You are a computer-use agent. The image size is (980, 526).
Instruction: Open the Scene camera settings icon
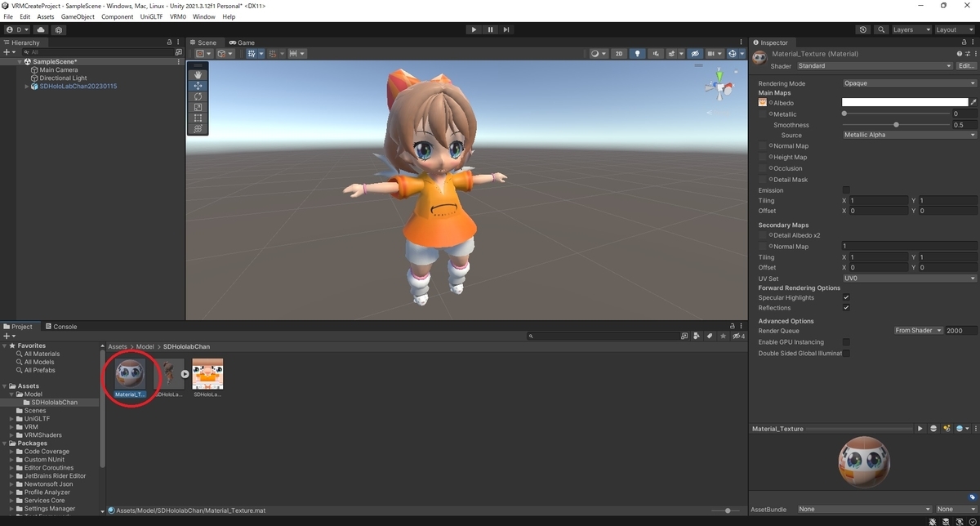click(715, 53)
